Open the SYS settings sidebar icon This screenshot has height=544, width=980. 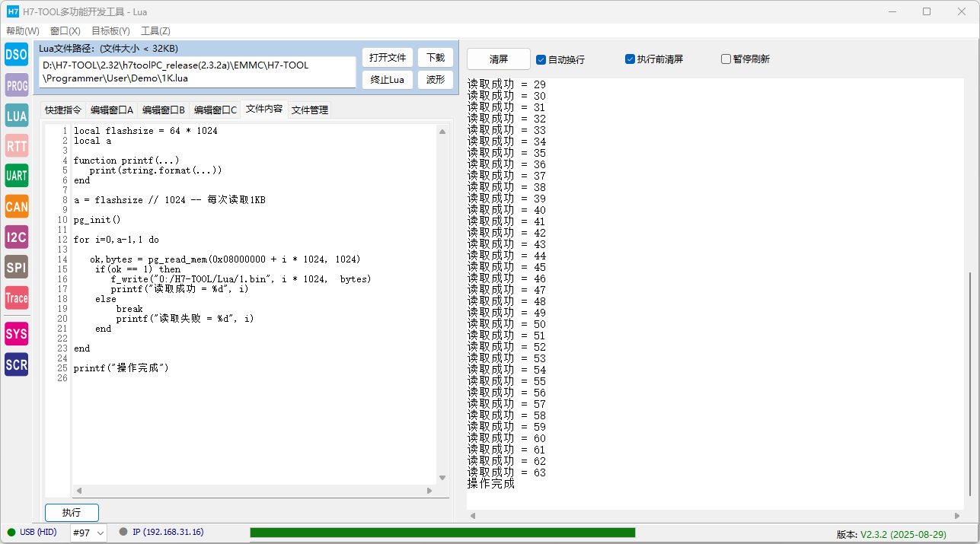point(16,333)
